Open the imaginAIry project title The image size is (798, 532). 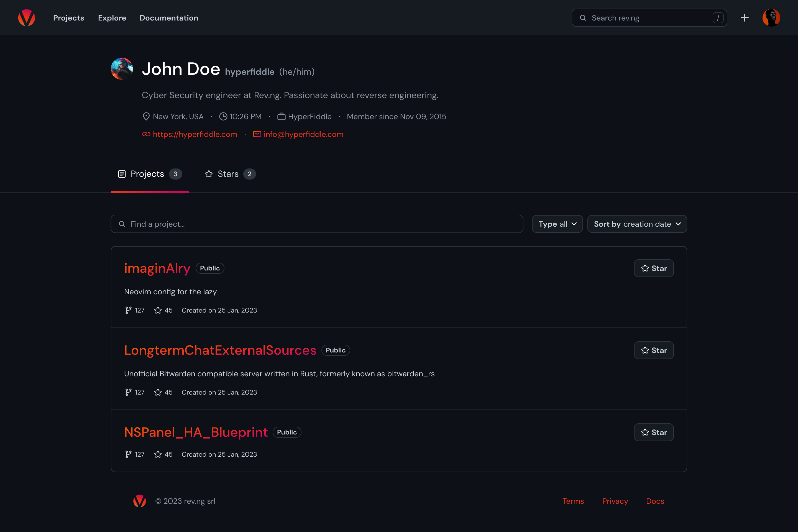tap(157, 268)
